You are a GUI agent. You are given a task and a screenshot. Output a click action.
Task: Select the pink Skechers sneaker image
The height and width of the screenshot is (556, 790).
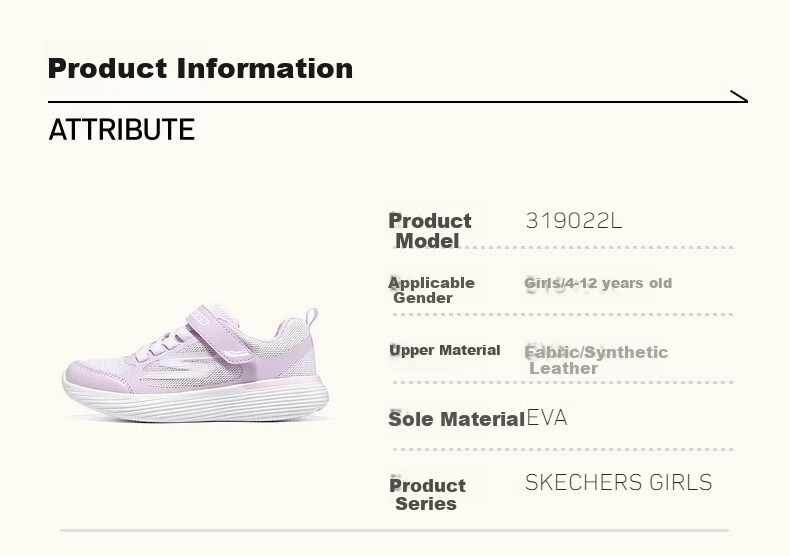point(195,363)
